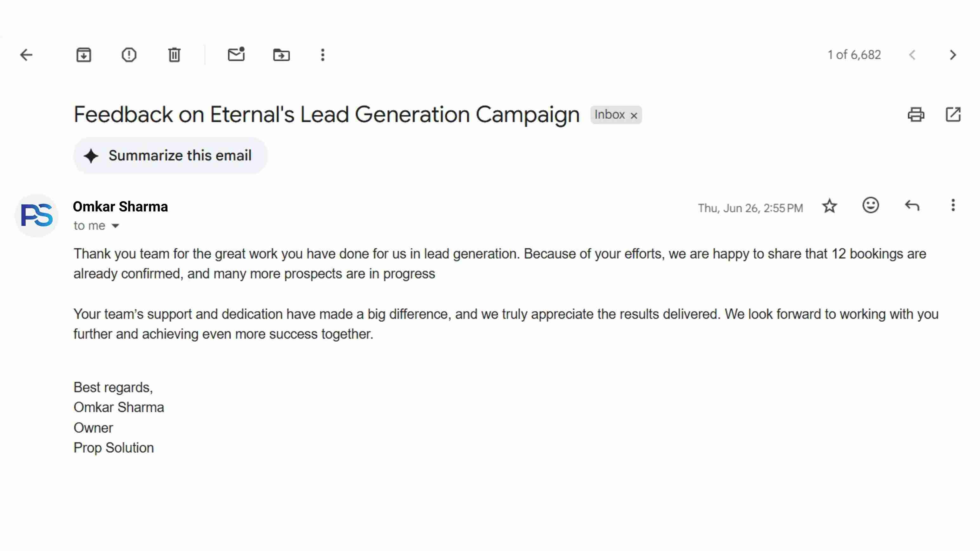The image size is (980, 551).
Task: Click Omkar Sharma's sender name
Action: (x=120, y=207)
